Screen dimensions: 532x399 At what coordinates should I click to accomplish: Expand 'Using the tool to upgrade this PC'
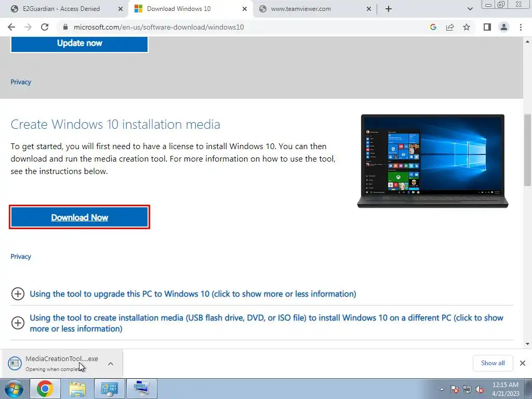pyautogui.click(x=193, y=294)
